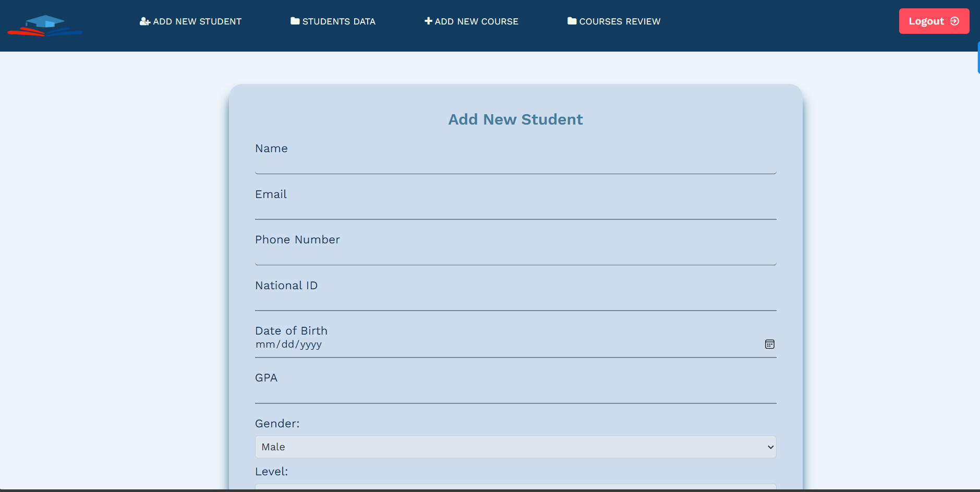980x492 pixels.
Task: Click the add-user icon beside Add New Student
Action: coord(145,21)
